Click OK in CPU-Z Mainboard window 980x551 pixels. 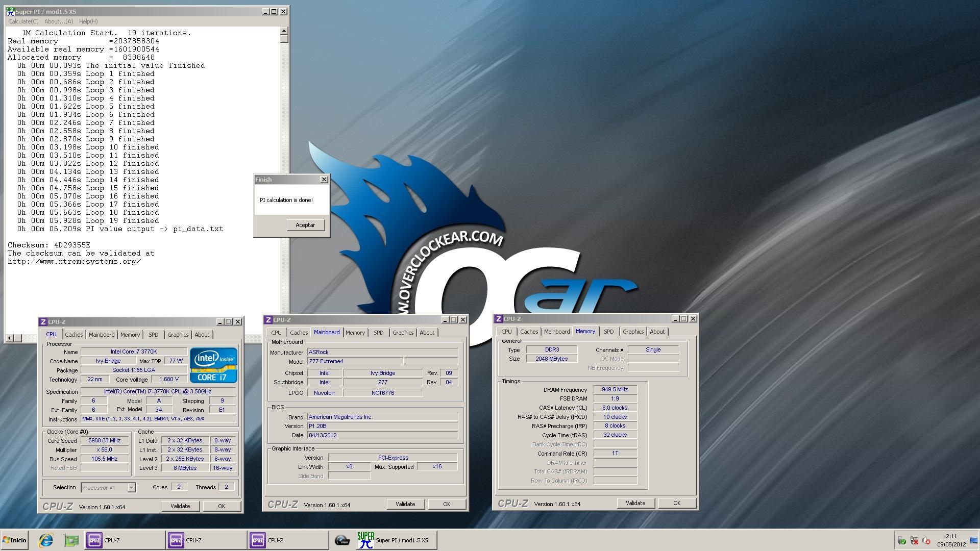(x=447, y=504)
